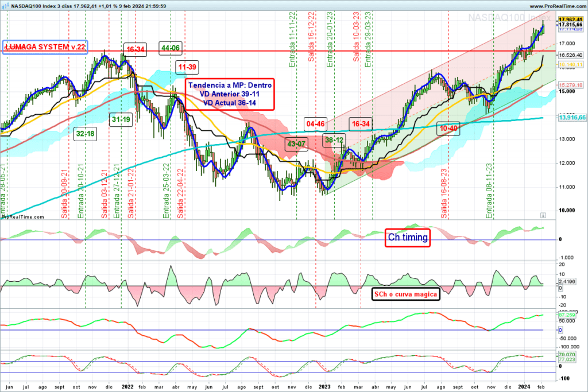This screenshot has width=588, height=392.
Task: Click the 44-06 green label
Action: pos(170,48)
